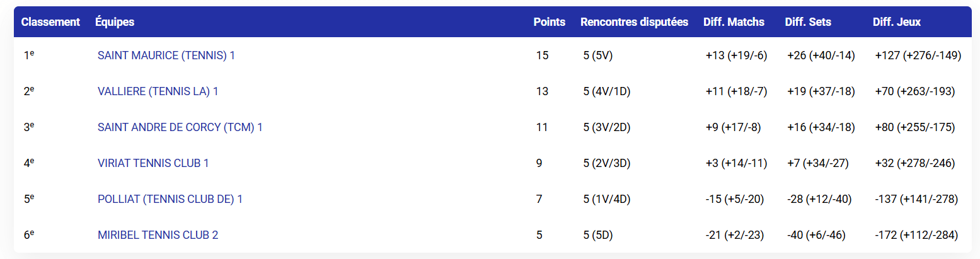Click the 1e ranking cell

tap(28, 55)
